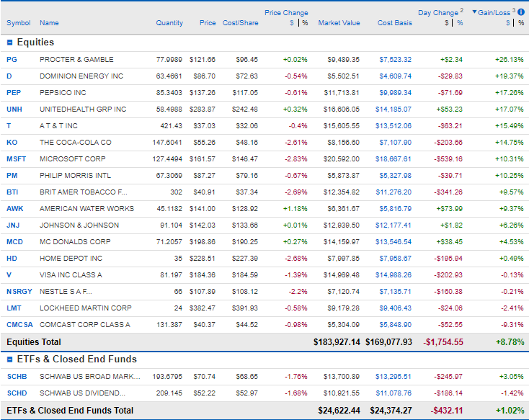This screenshot has width=529, height=420.
Task: Open the T symbol link
Action: 9,126
